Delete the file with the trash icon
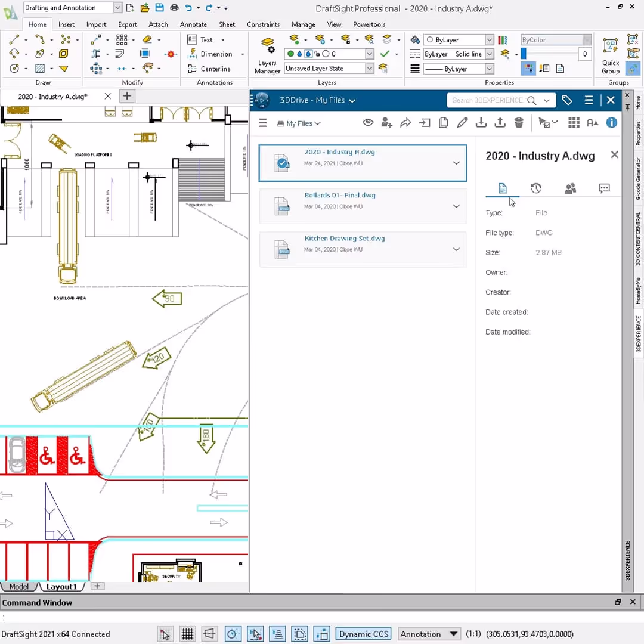The width and height of the screenshot is (644, 644). (519, 122)
